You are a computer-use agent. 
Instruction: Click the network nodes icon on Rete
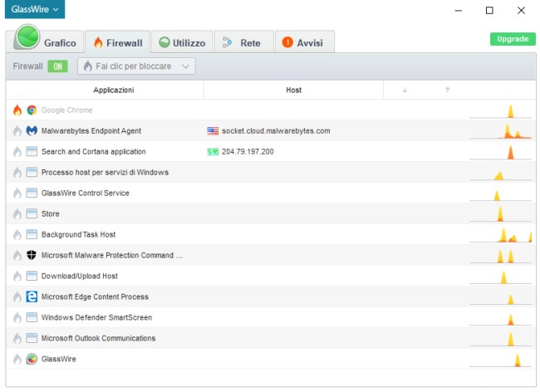pos(227,42)
